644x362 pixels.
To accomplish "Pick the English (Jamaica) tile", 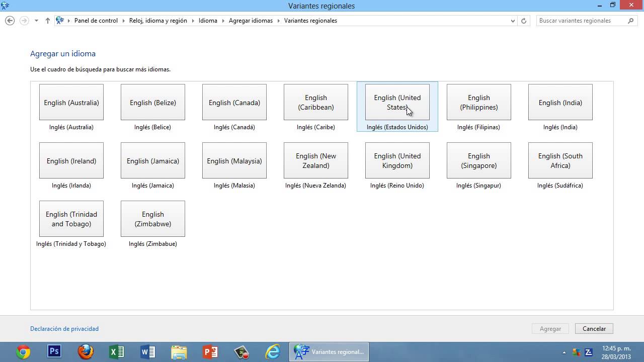I will 153,160.
